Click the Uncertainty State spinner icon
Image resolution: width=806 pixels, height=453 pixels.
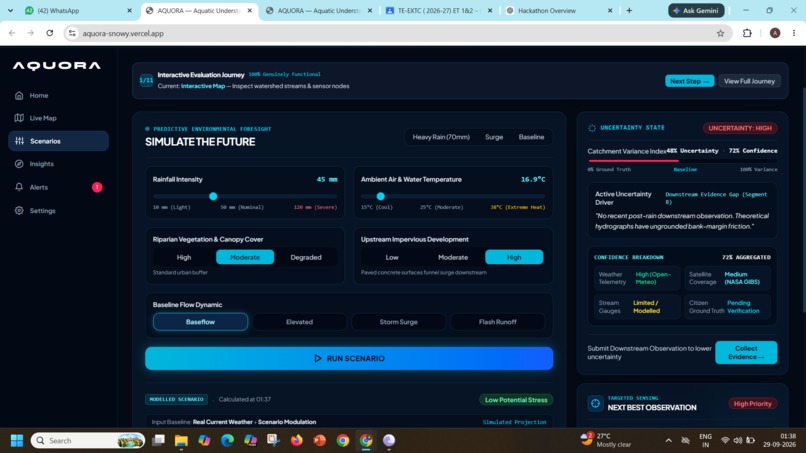(592, 128)
